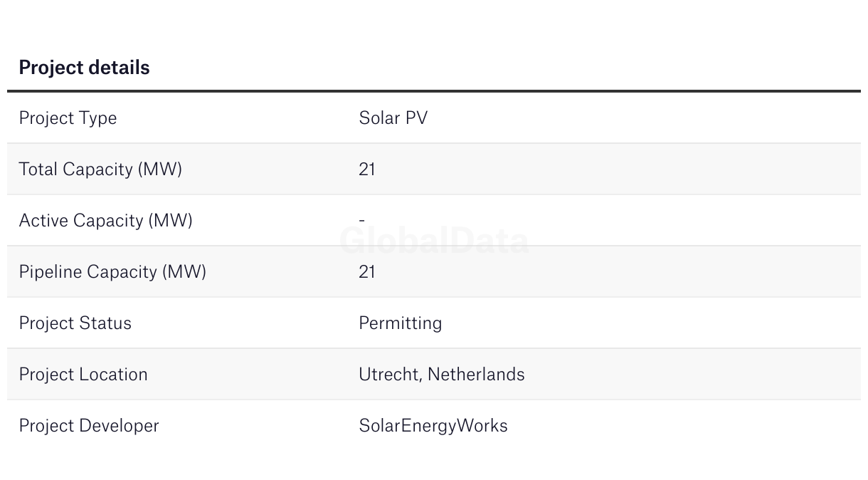Click the Pipeline Capacity value 21
The image size is (868, 480).
367,271
